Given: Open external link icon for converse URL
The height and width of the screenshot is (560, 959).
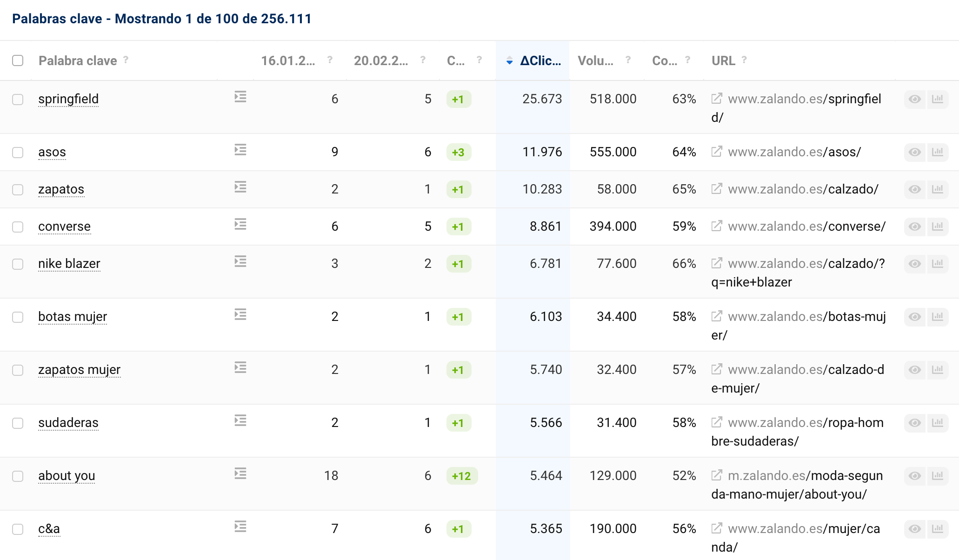Looking at the screenshot, I should (x=717, y=226).
